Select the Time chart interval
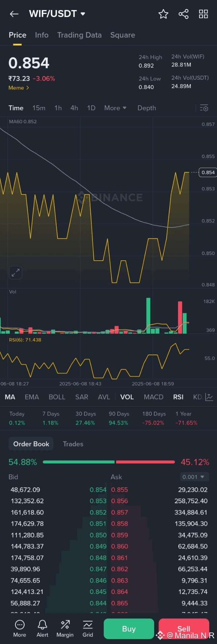This screenshot has height=644, width=217. [x=16, y=108]
